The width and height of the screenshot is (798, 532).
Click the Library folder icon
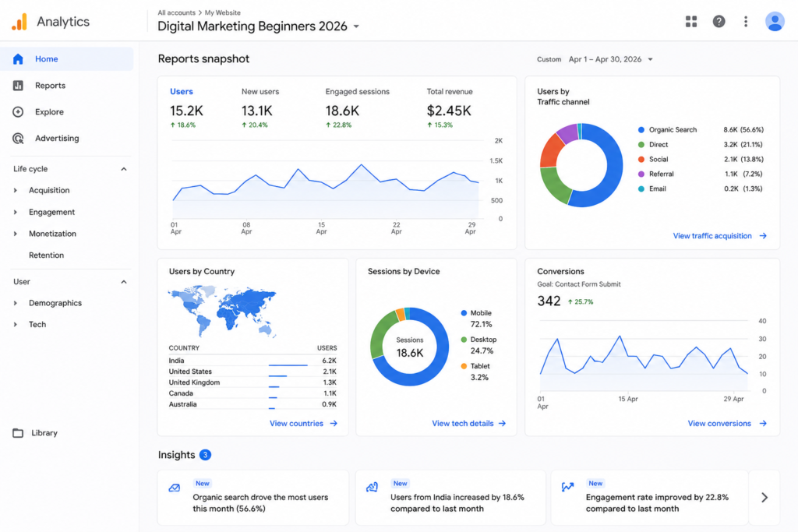[18, 433]
